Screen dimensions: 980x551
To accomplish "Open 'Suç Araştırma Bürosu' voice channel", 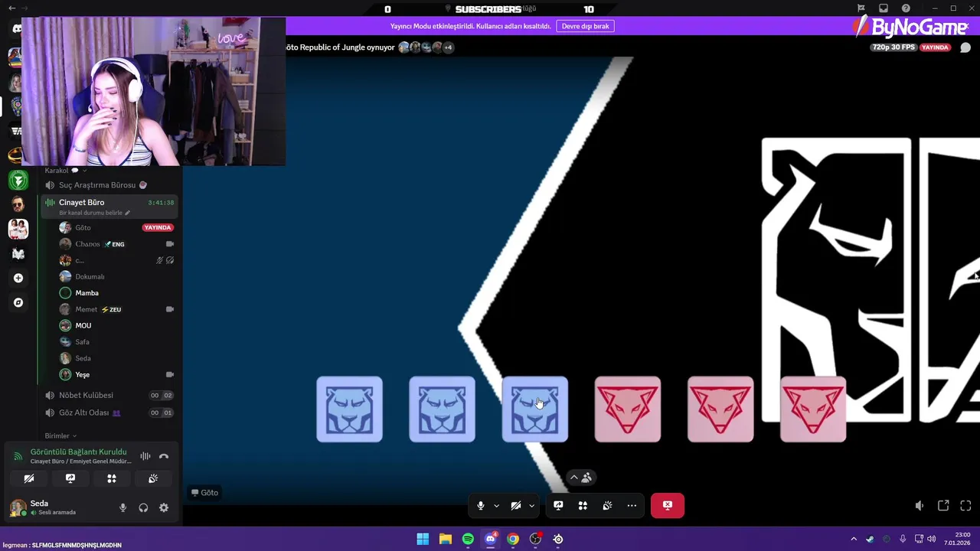I will (109, 185).
